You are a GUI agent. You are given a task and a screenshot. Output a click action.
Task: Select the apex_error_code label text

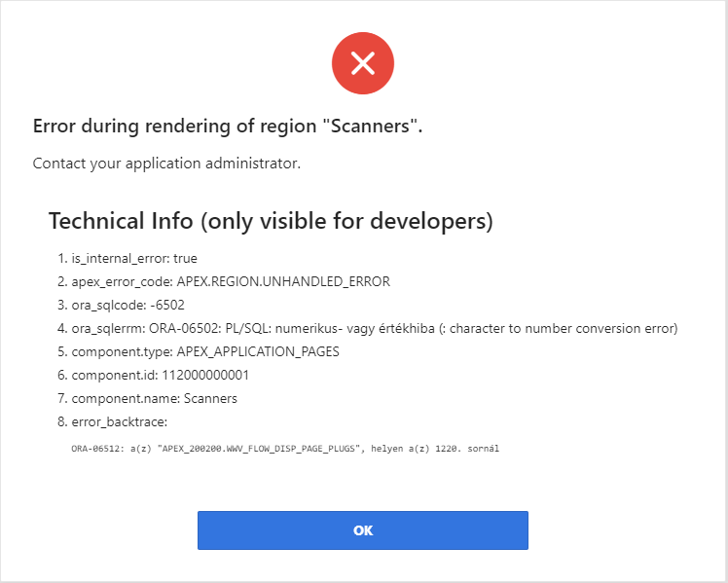click(x=122, y=282)
